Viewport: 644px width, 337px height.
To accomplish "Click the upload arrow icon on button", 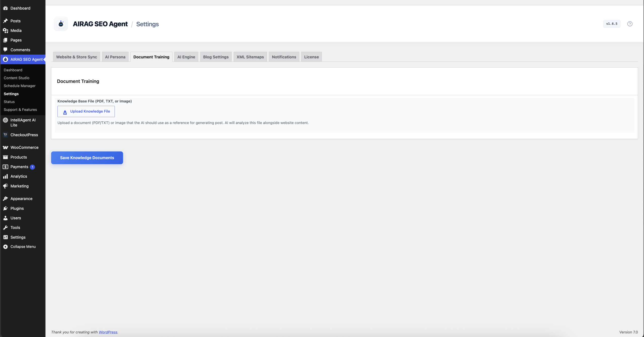I will pos(65,112).
